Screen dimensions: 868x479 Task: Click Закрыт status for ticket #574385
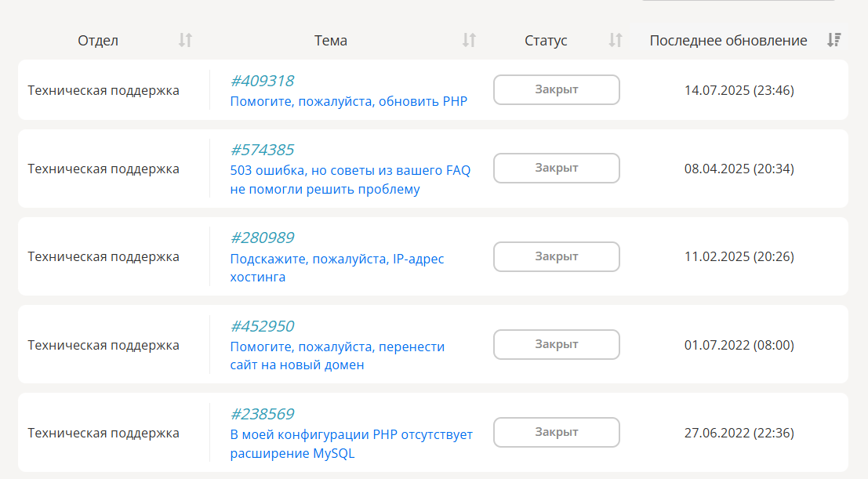coord(556,168)
